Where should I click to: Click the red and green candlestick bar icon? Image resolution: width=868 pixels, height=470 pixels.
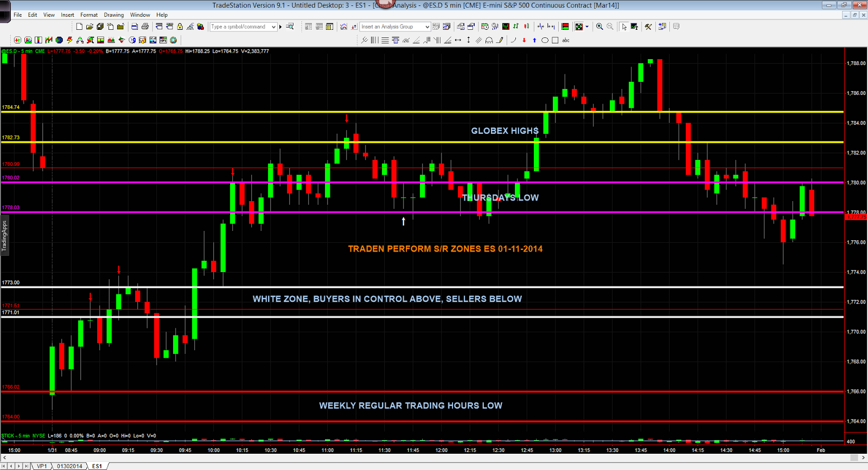(526, 26)
